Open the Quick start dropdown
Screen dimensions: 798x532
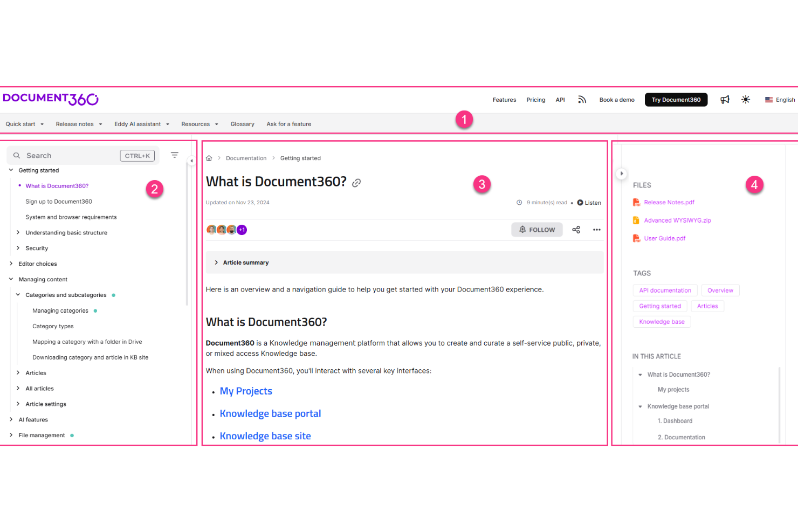tap(25, 124)
